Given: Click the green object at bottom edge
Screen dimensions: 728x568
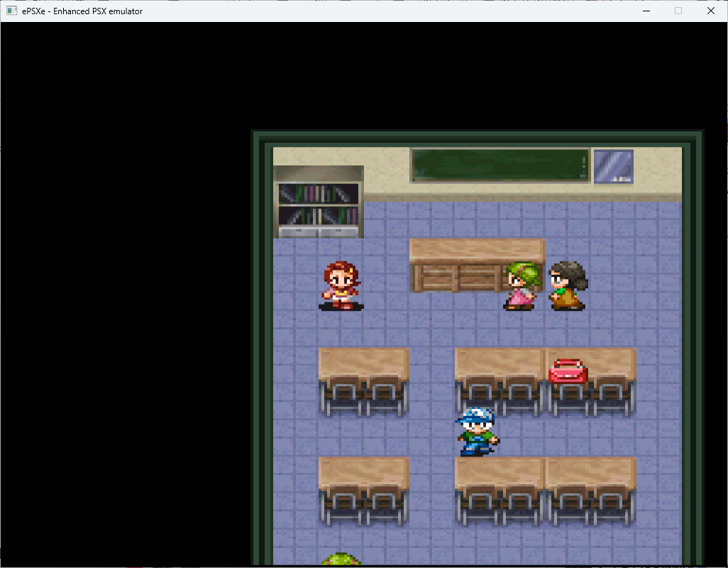Looking at the screenshot, I should (x=341, y=559).
